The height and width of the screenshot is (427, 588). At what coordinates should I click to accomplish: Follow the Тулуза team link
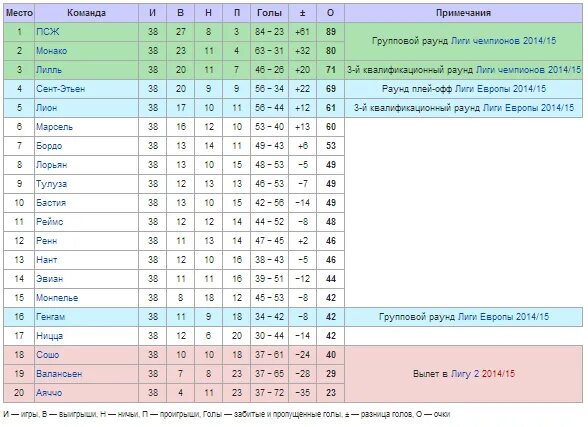[51, 184]
